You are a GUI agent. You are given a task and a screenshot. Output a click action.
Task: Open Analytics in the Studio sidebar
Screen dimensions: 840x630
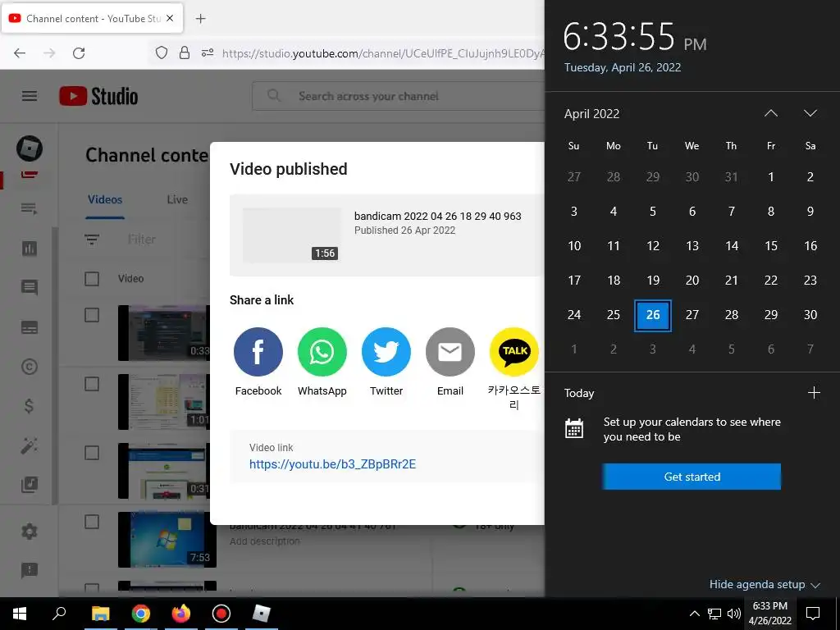(x=30, y=248)
